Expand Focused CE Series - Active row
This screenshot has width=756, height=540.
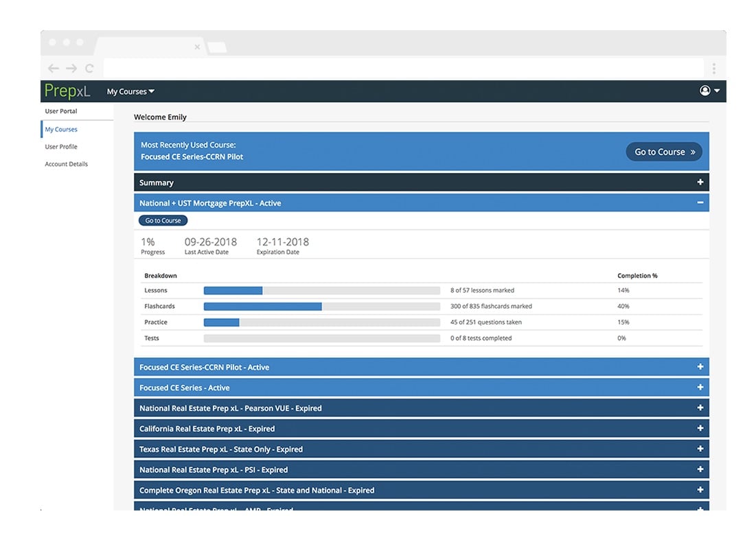tap(422, 388)
